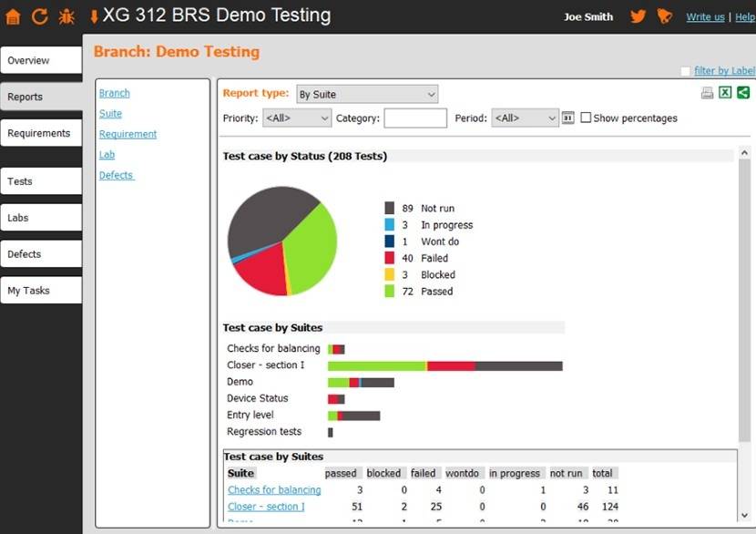The image size is (756, 534).
Task: Expand the Priority dropdown
Action: coord(297,118)
